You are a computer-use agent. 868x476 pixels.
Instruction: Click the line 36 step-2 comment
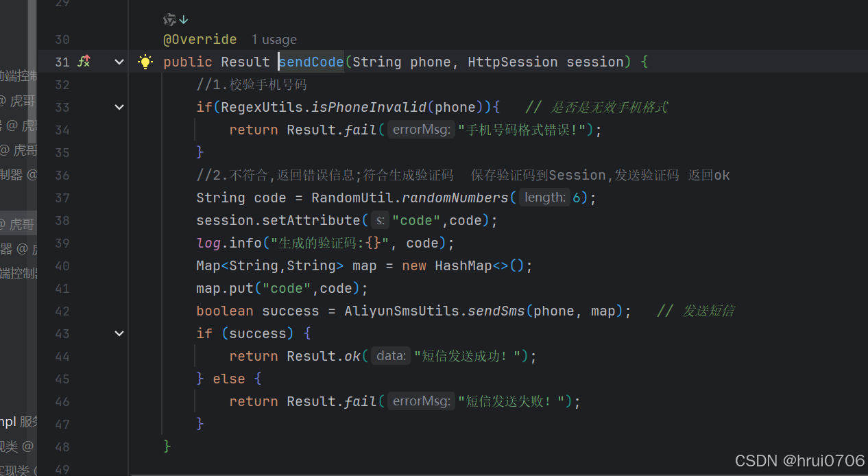click(x=463, y=175)
